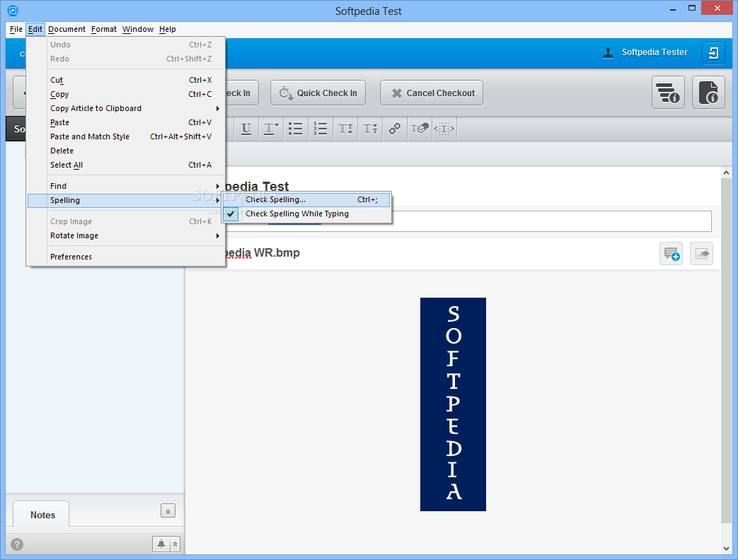
Task: Choose Copy from the Edit menu
Action: click(x=126, y=95)
